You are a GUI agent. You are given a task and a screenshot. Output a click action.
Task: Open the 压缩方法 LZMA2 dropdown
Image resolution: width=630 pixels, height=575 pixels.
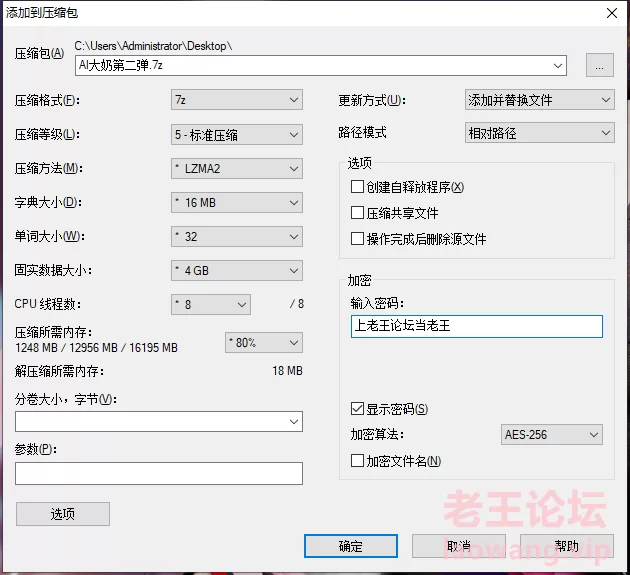tap(237, 169)
